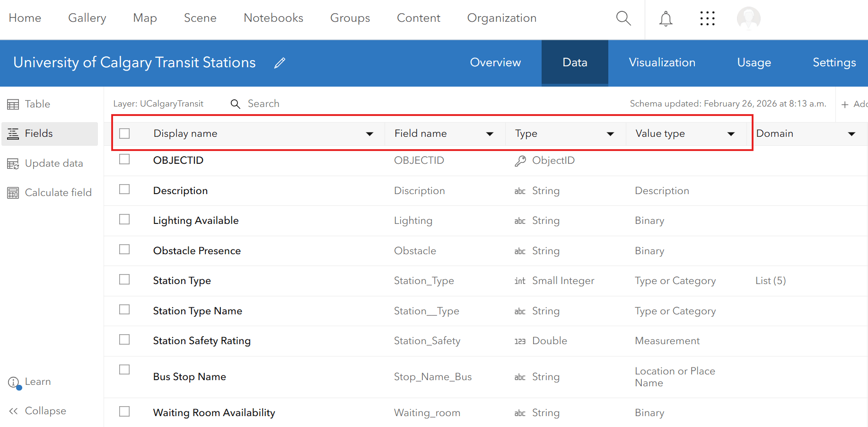Viewport: 868px width, 427px height.
Task: Open the app launcher grid
Action: click(707, 18)
